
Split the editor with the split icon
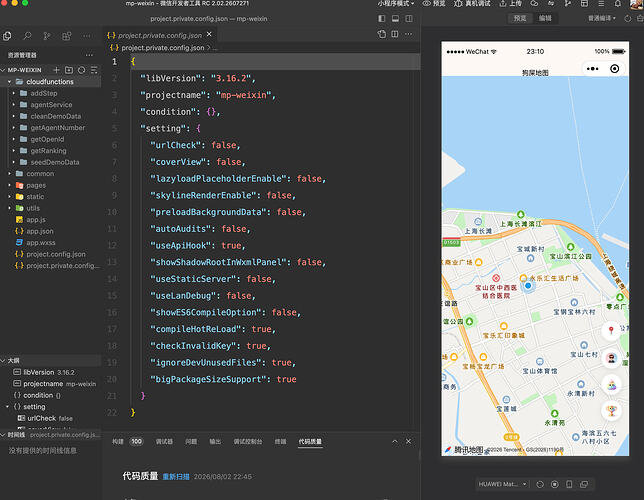pos(395,34)
